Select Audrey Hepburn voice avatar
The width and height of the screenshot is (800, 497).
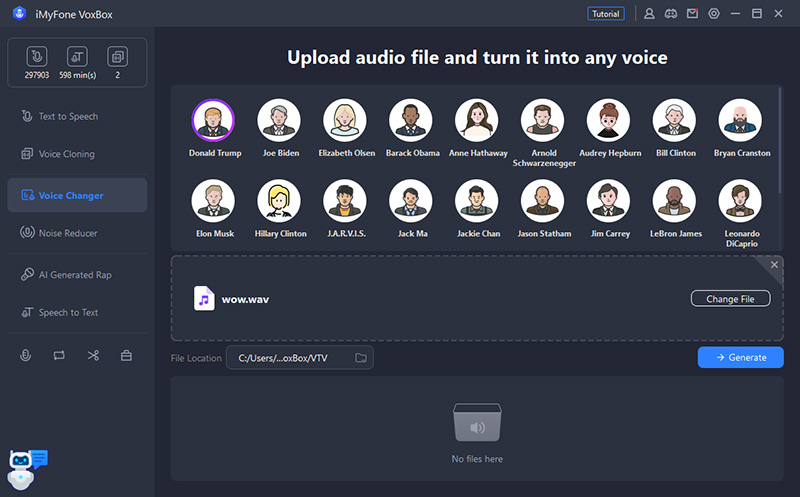(x=608, y=120)
